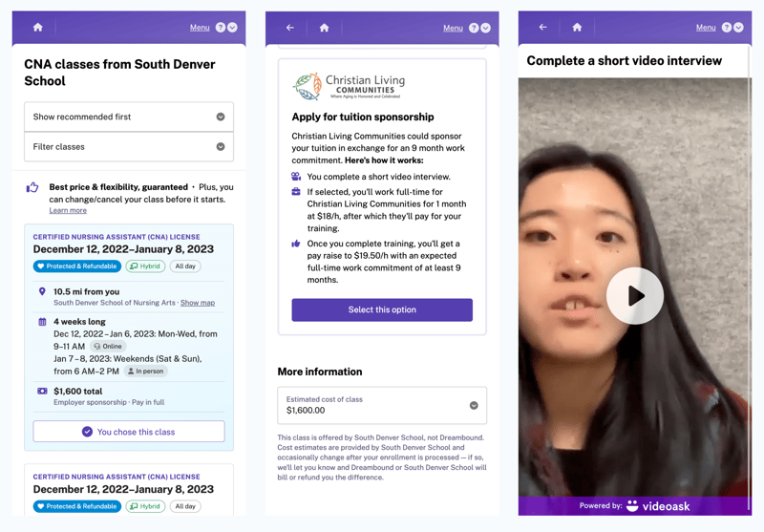Click the 'CNA classes from South Denver School' heading
Image resolution: width=764 pixels, height=532 pixels.
(x=119, y=73)
